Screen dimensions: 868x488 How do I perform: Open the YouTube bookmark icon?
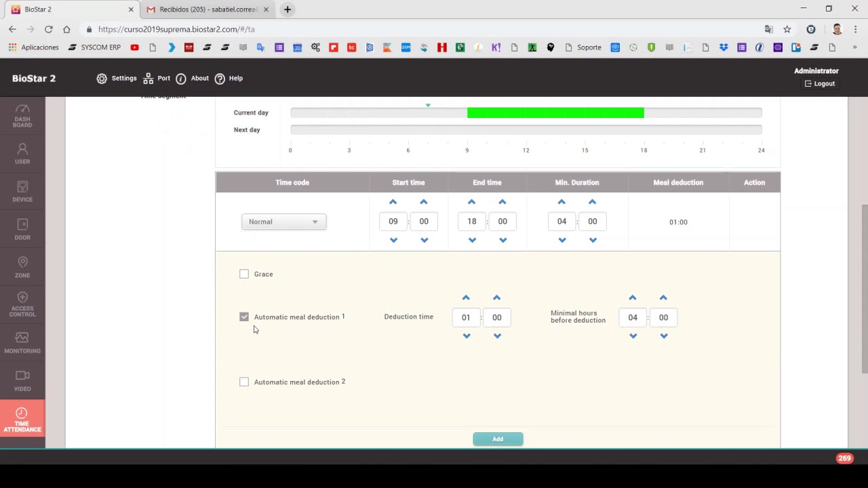[134, 47]
